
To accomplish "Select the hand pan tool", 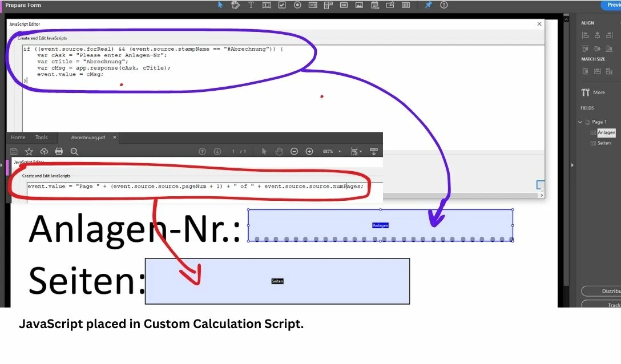I will pyautogui.click(x=279, y=151).
